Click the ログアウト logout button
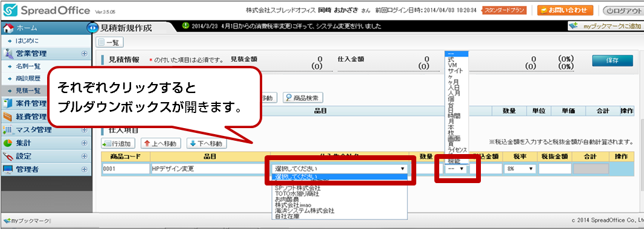644x229 pixels. tap(623, 10)
